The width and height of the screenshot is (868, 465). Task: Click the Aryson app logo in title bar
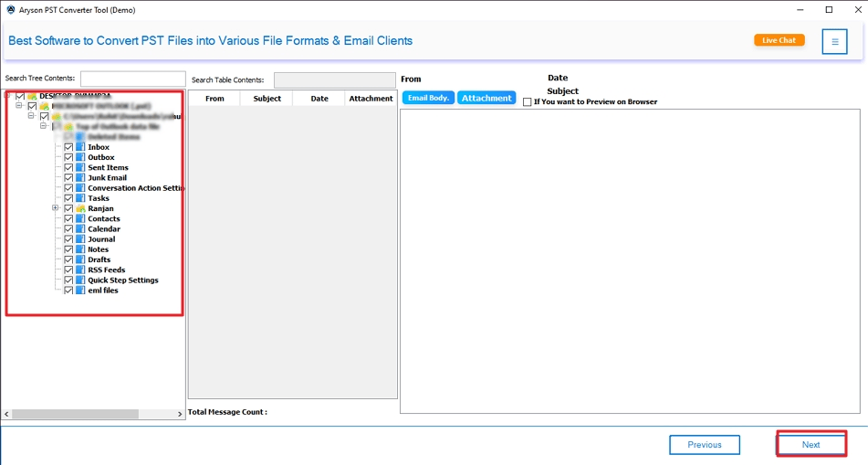(x=11, y=10)
